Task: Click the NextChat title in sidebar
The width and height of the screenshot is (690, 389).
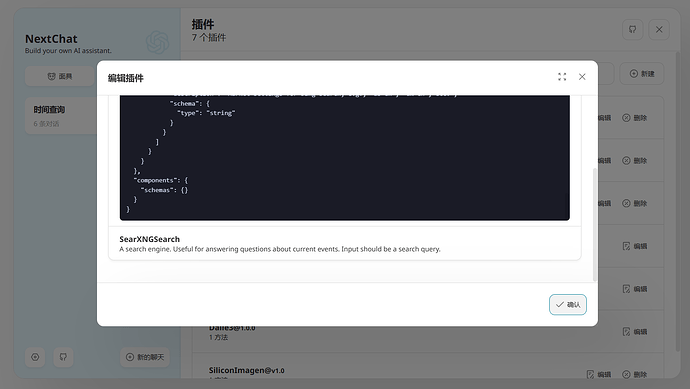Action: [x=51, y=39]
